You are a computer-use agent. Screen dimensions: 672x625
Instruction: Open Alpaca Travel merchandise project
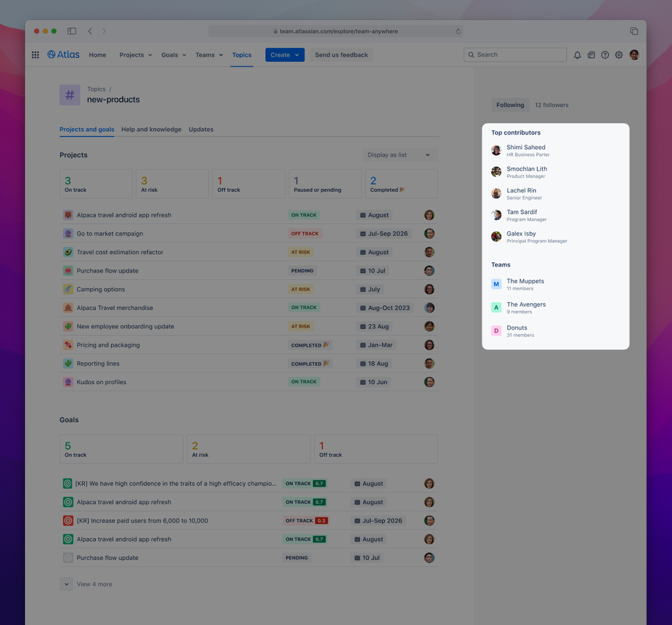coord(115,307)
